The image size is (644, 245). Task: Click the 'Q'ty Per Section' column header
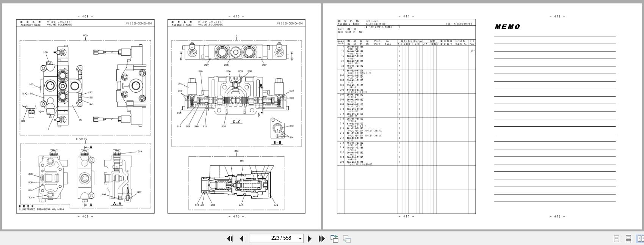(412, 41)
